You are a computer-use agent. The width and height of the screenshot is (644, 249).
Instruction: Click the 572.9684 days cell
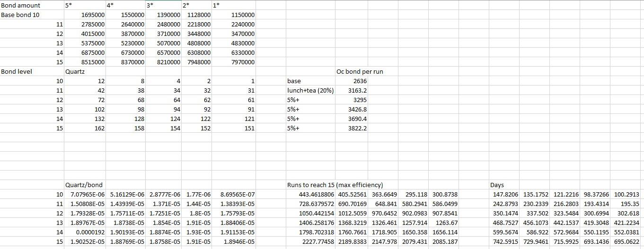pos(565,232)
